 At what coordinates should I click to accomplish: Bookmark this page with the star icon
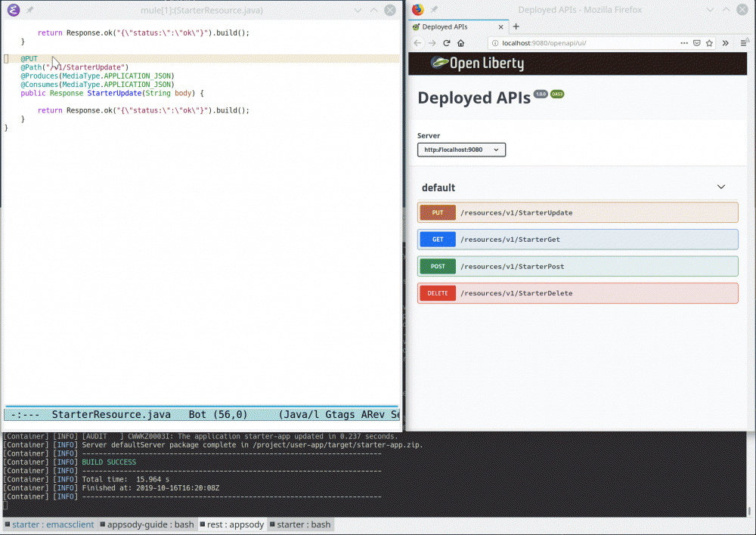[x=709, y=43]
